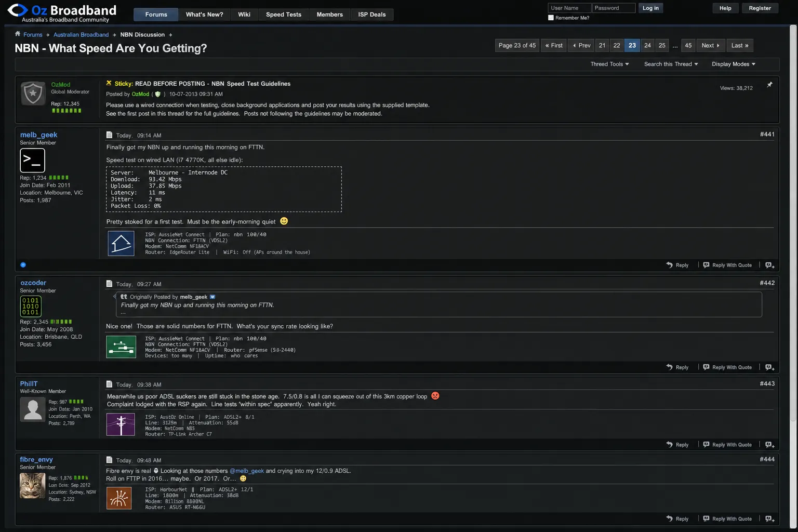Open the sticky NBN Speed Test Guidelines title

coord(212,84)
